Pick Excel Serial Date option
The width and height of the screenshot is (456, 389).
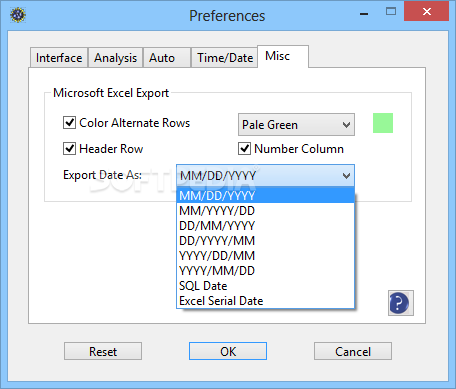point(265,301)
